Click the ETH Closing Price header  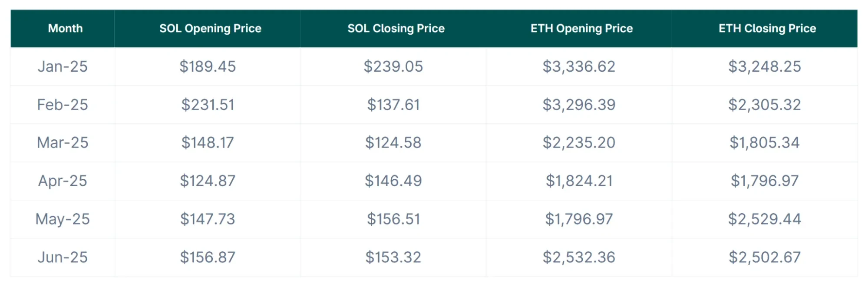[x=767, y=29]
